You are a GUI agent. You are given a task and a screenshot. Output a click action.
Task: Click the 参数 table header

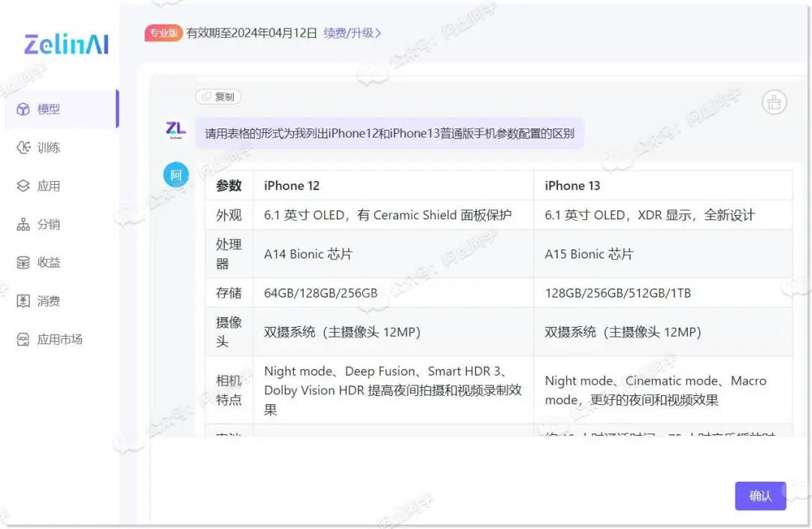tap(229, 186)
